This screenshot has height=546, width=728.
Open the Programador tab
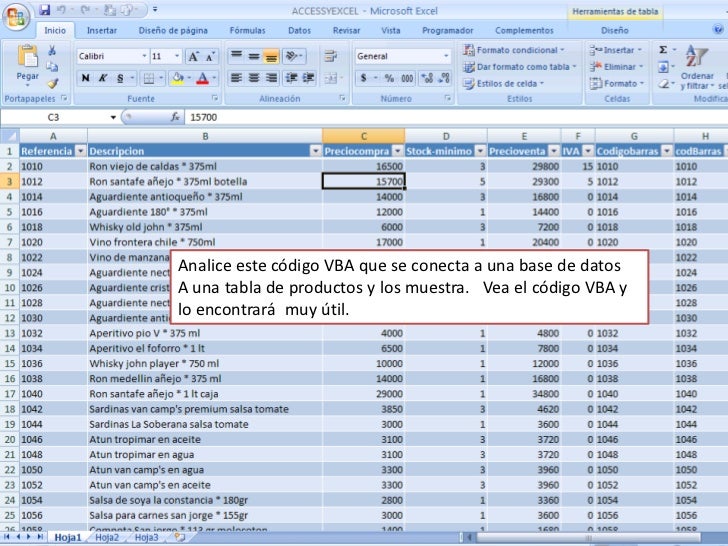[x=448, y=30]
